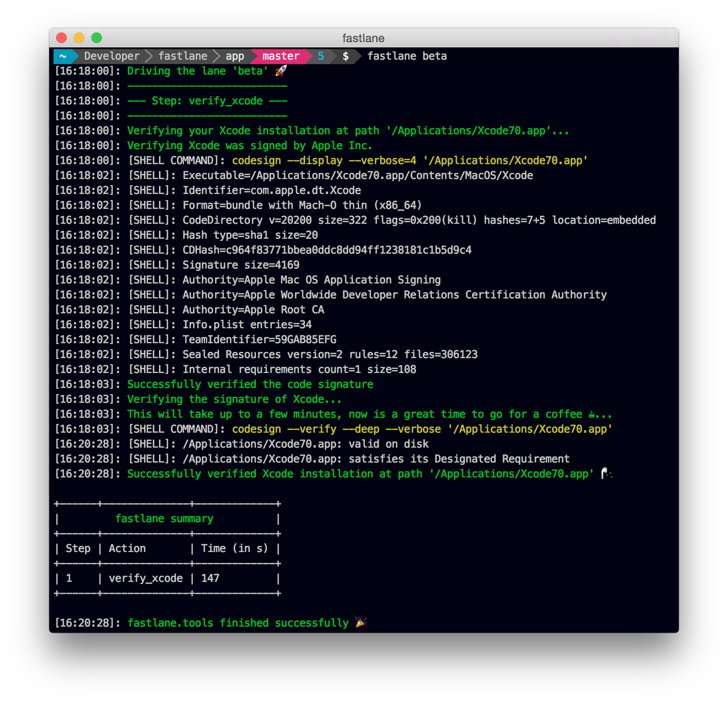
Task: Click the 'Sealed Resources version=2' line
Action: coord(330,354)
